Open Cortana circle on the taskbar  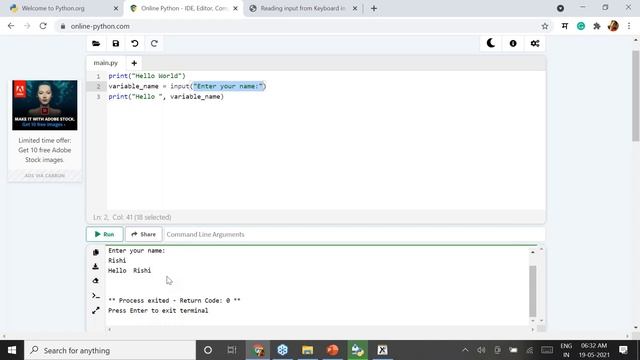pyautogui.click(x=208, y=350)
